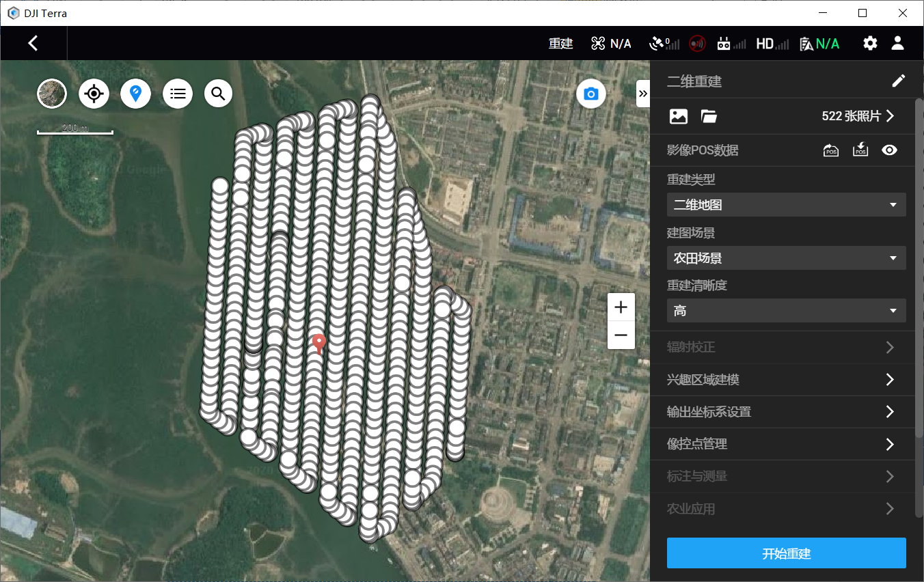Click the red obstacle-sensing disabled icon
The image size is (924, 582).
pos(697,44)
